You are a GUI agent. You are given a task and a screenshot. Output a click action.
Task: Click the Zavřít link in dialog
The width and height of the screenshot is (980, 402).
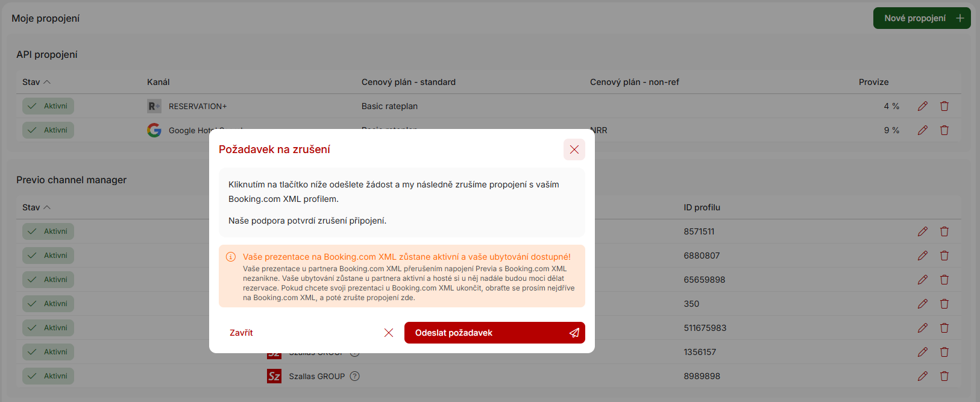tap(241, 333)
